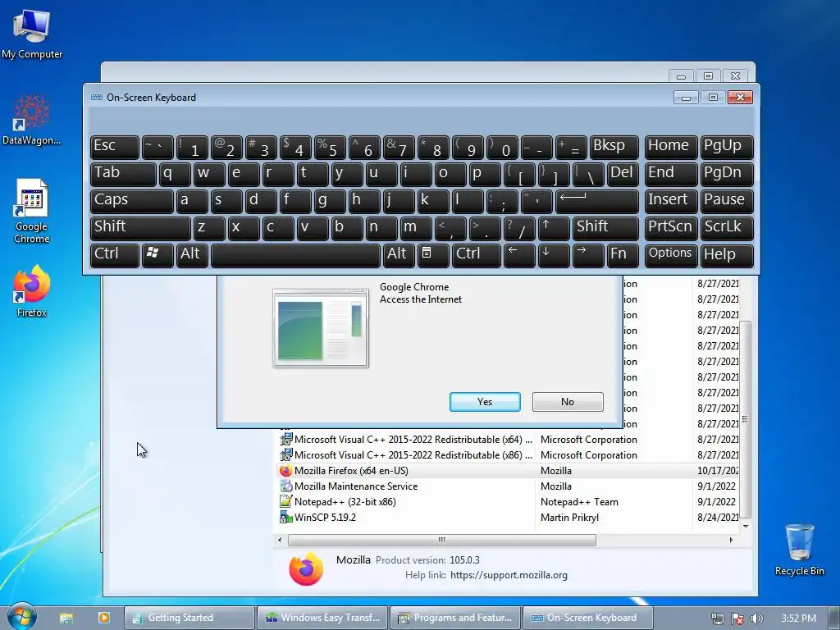Viewport: 840px width, 630px height.
Task: Toggle the left Ctrl key
Action: [x=115, y=255]
